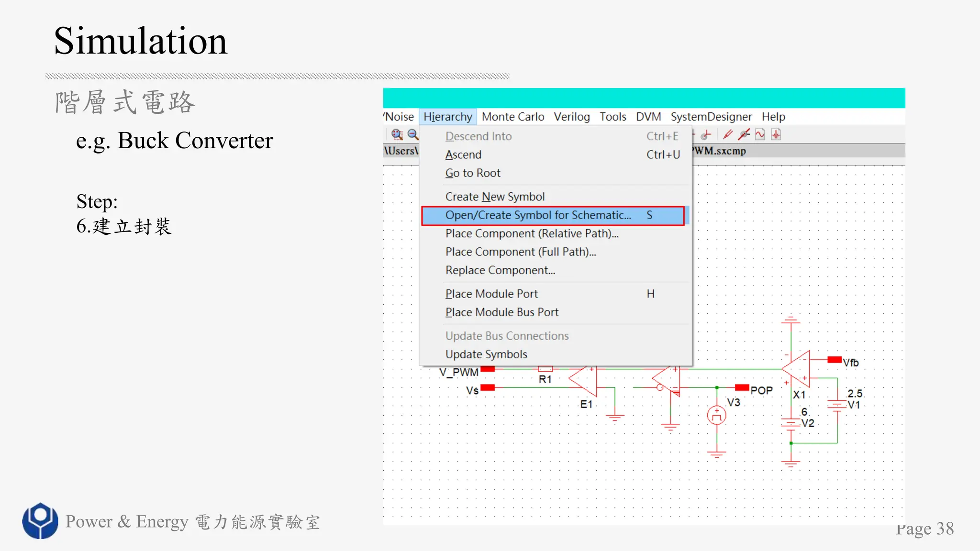Select the red Vfb module port
The image size is (980, 551).
835,360
